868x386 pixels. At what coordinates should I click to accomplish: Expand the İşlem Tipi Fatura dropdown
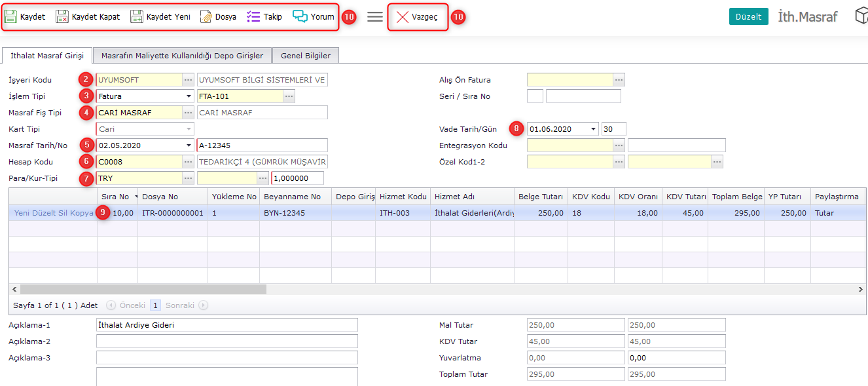coord(189,96)
